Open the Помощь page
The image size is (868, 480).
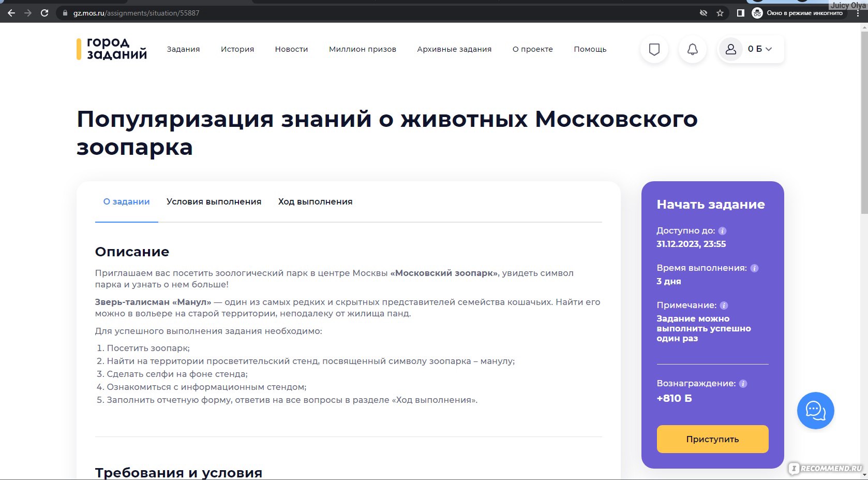tap(590, 49)
